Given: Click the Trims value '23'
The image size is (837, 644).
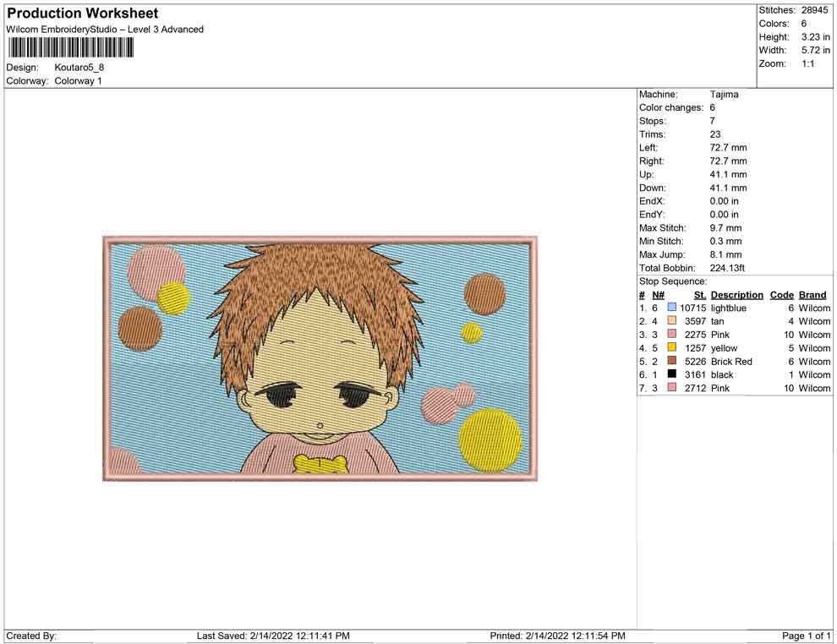Looking at the screenshot, I should pos(714,134).
